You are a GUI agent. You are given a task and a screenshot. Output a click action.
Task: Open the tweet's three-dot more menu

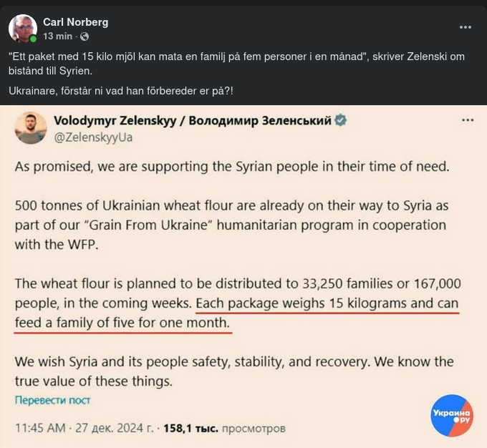pos(468,120)
